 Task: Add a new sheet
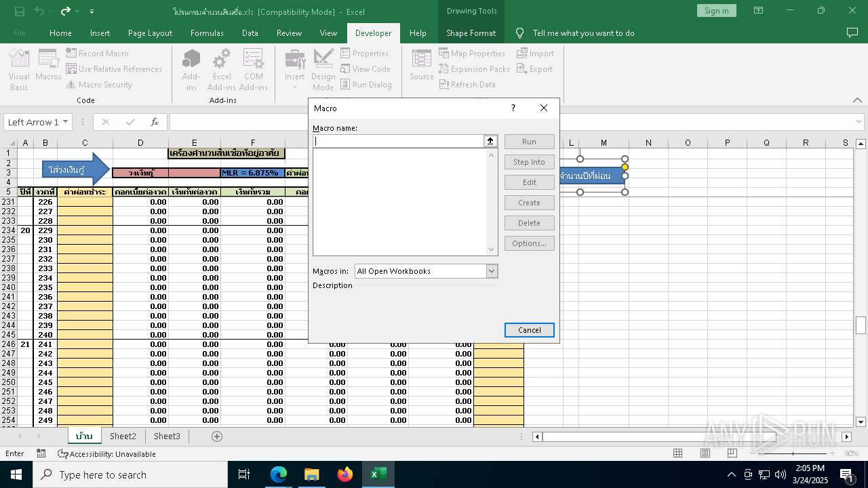(217, 436)
